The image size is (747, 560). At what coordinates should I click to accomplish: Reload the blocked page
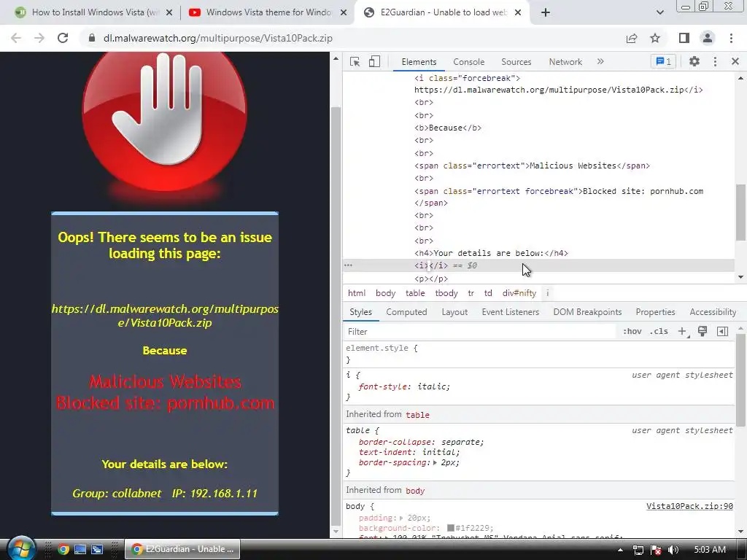63,38
